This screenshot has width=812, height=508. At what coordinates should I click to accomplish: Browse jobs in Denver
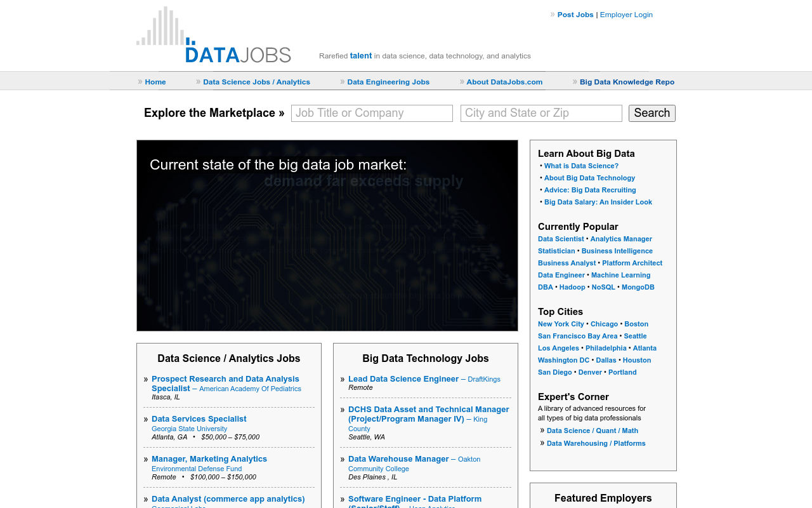click(x=590, y=373)
